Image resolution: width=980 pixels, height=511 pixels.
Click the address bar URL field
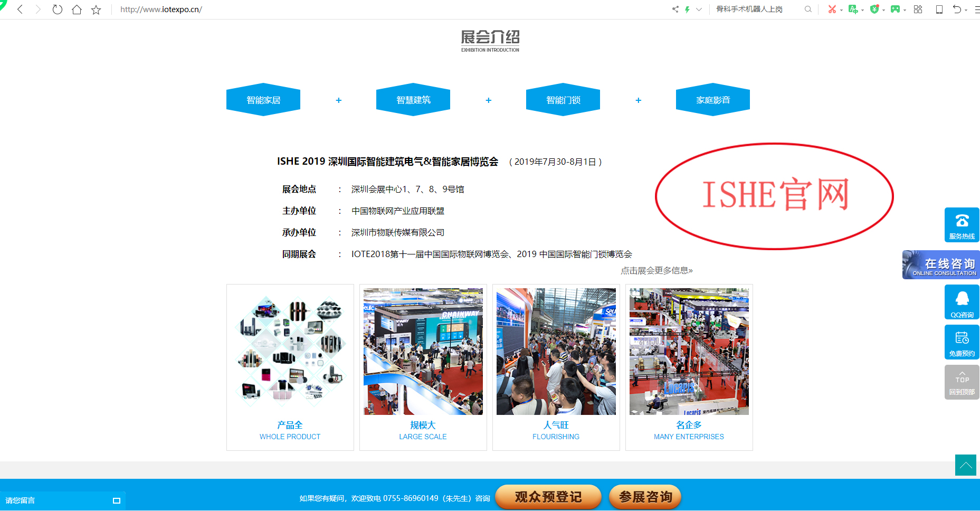(161, 10)
